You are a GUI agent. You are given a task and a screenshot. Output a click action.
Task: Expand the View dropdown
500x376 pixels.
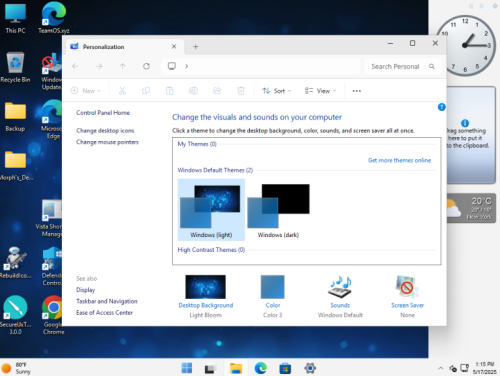coord(320,91)
